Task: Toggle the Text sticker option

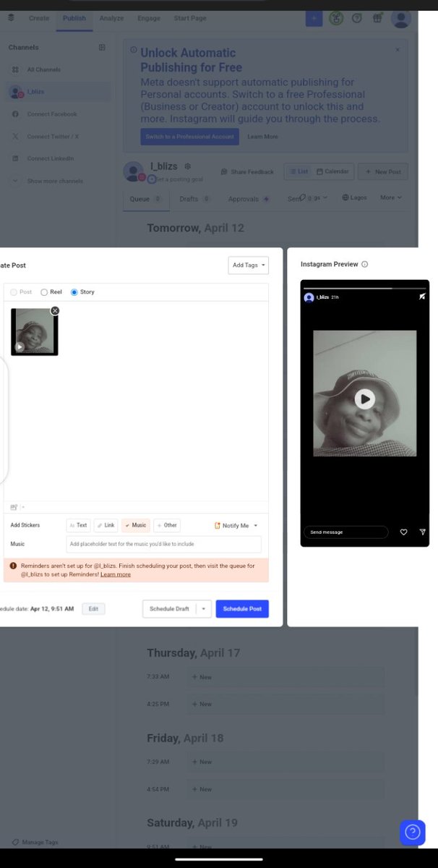Action: point(78,525)
